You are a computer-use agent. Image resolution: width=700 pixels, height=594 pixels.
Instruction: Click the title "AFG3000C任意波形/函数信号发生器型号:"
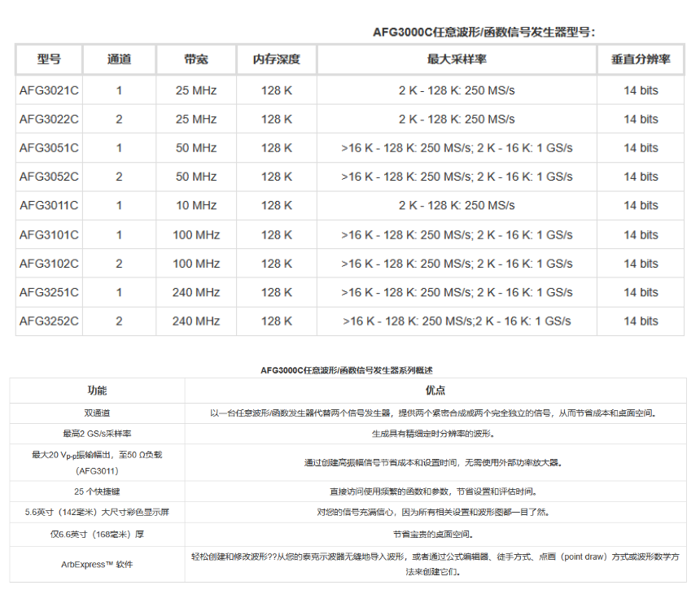[484, 32]
